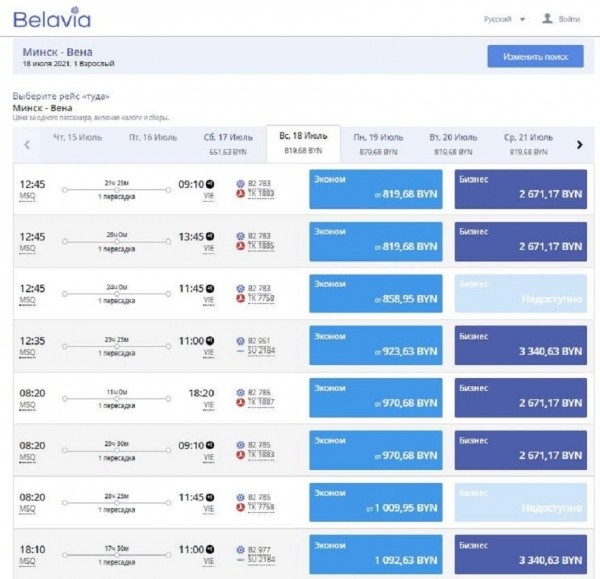600x579 pixels.
Task: Click the Turkish Airlines icon beside TK 1885
Action: 240,245
